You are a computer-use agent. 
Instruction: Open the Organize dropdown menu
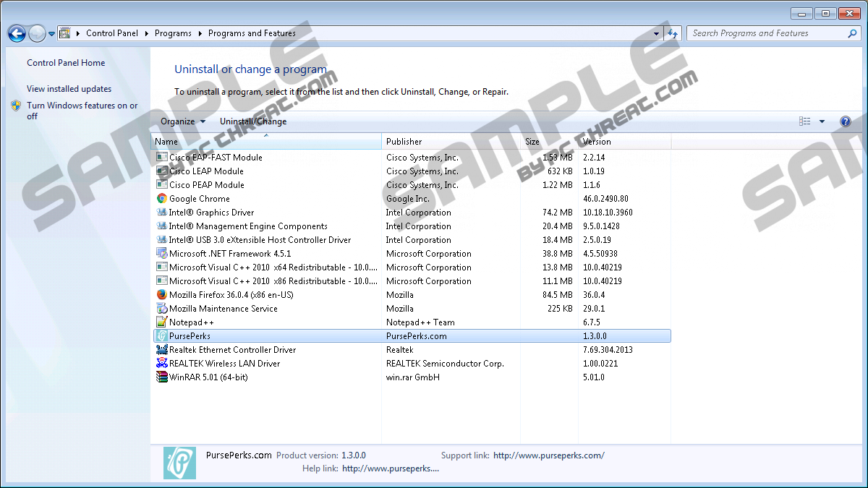pos(183,121)
